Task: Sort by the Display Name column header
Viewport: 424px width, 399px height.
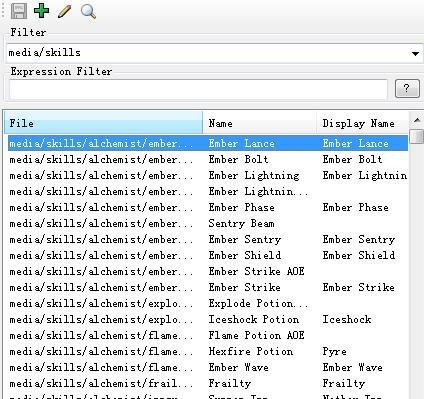Action: (x=362, y=123)
